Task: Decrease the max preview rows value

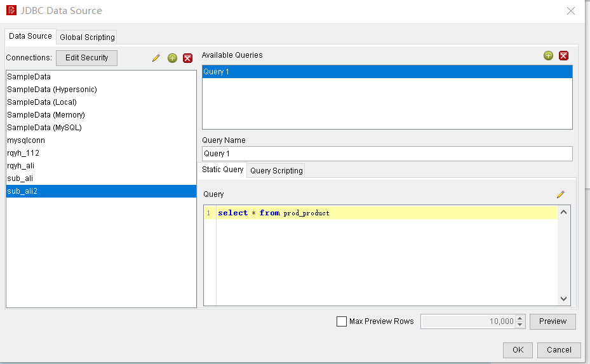Action: pos(520,325)
